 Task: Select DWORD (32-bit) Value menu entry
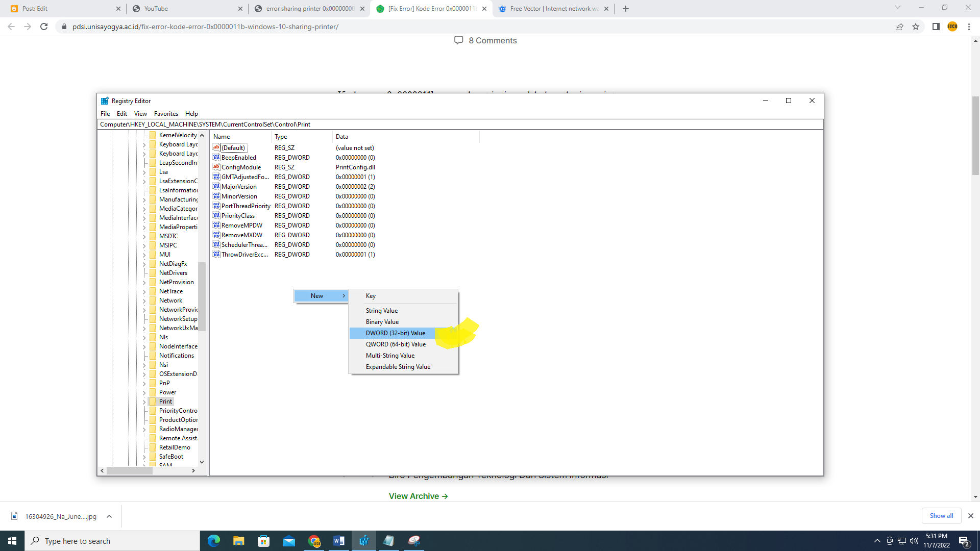pyautogui.click(x=396, y=333)
